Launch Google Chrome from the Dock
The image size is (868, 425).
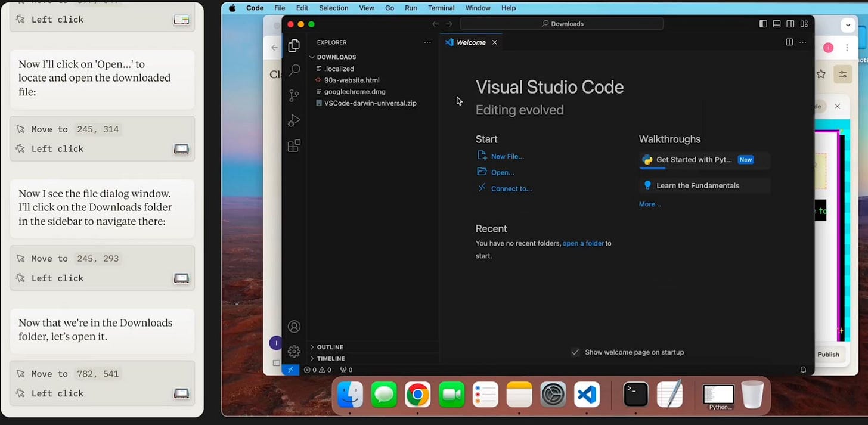coord(417,395)
